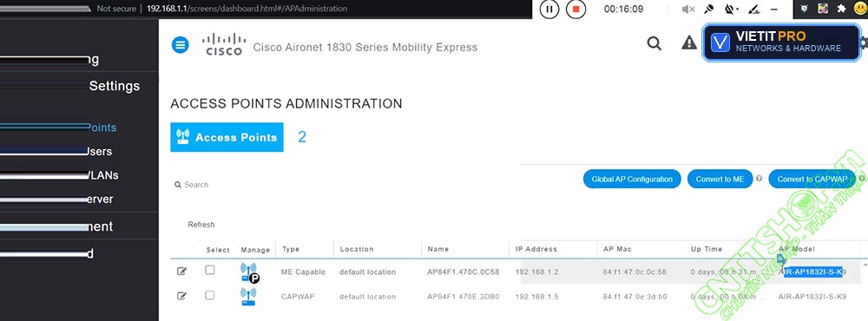Sort table by AP Mac column header
868x321 pixels.
point(617,249)
